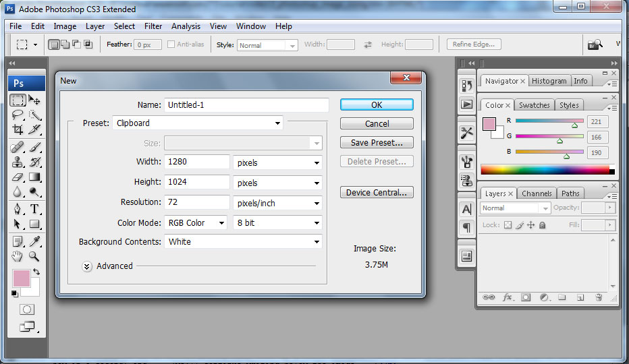Swap foreground and background colors
The height and width of the screenshot is (364, 629).
tap(36, 271)
